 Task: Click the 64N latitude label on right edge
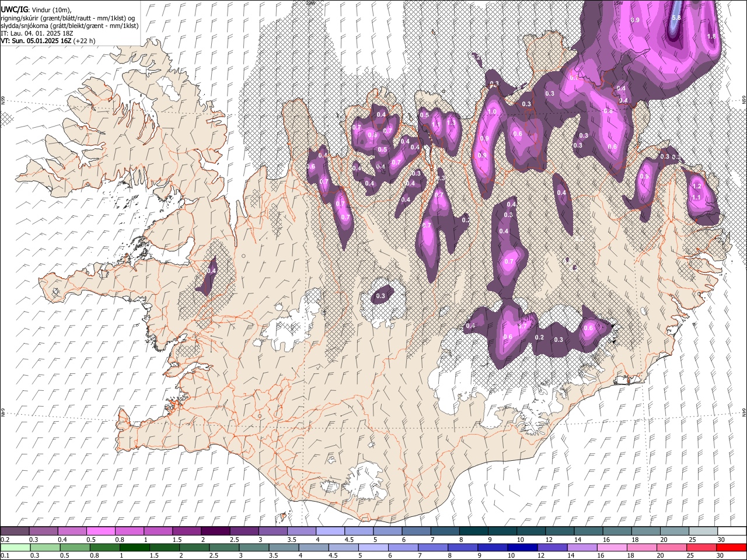744,412
